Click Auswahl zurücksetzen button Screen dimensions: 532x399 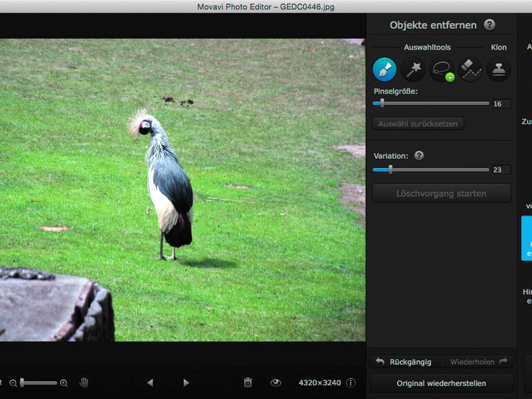click(x=418, y=124)
